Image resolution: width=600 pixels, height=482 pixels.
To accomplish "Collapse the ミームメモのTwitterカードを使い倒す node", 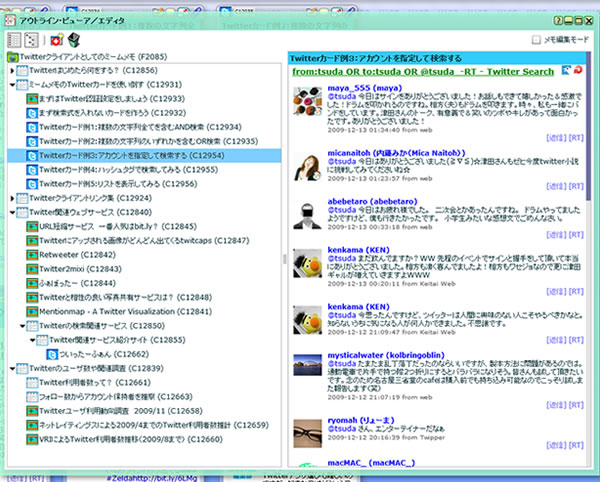I will [x=10, y=86].
